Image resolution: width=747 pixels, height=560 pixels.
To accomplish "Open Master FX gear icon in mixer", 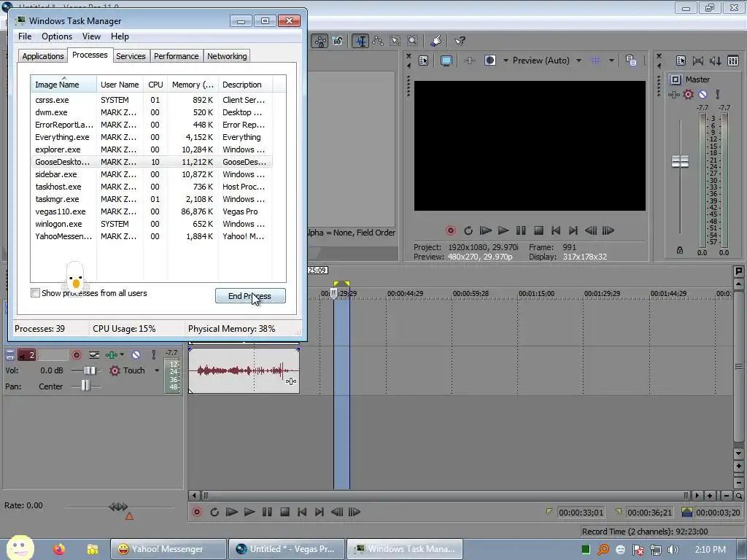I will pos(688,94).
